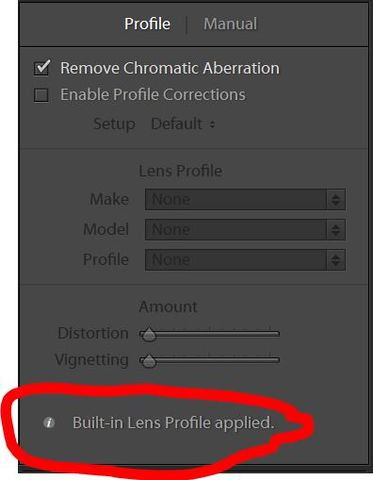Click the middle of the Distortion slider track
Screen dimensions: 373x480
(209, 334)
